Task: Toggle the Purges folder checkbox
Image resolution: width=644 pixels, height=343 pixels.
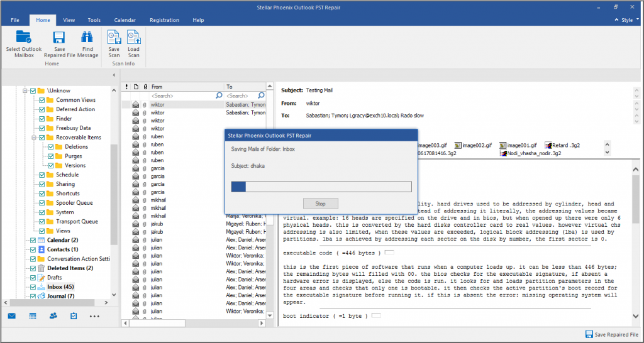Action: click(50, 156)
